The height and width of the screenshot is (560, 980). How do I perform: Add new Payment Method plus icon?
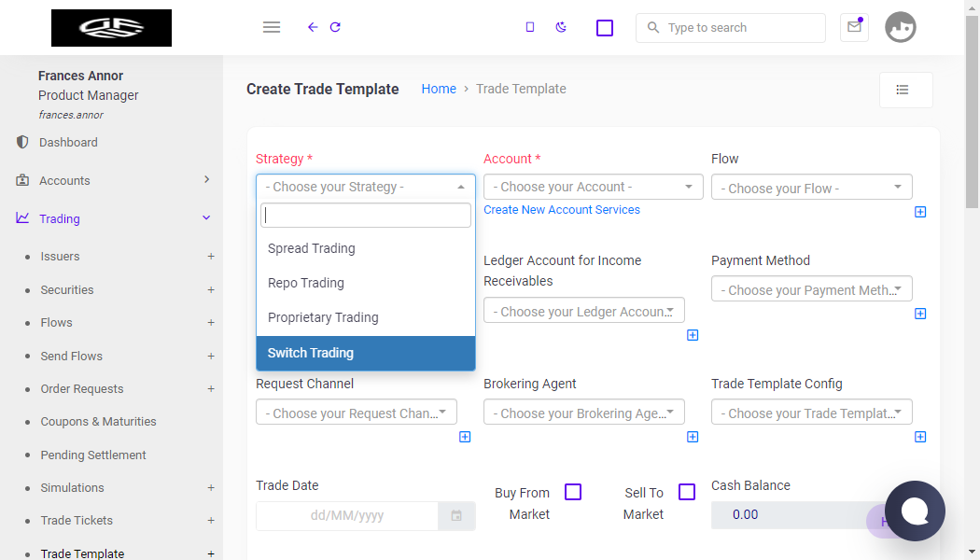point(920,314)
